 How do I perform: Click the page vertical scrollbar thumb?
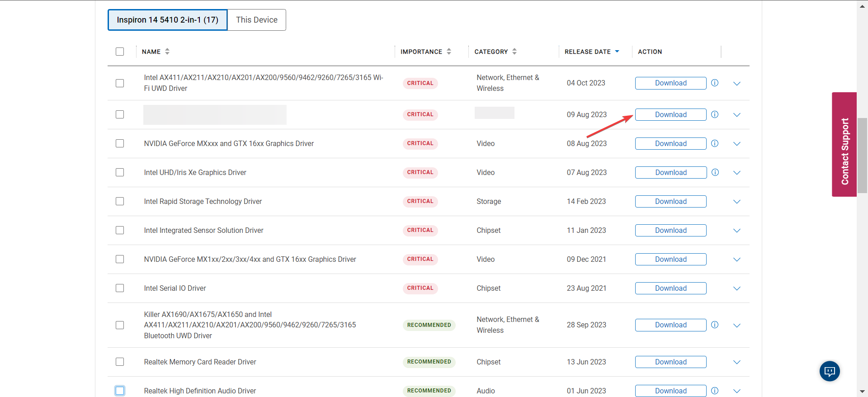click(x=862, y=156)
